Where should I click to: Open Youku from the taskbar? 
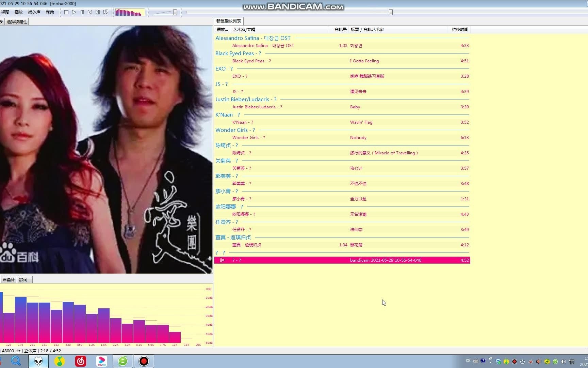point(102,361)
